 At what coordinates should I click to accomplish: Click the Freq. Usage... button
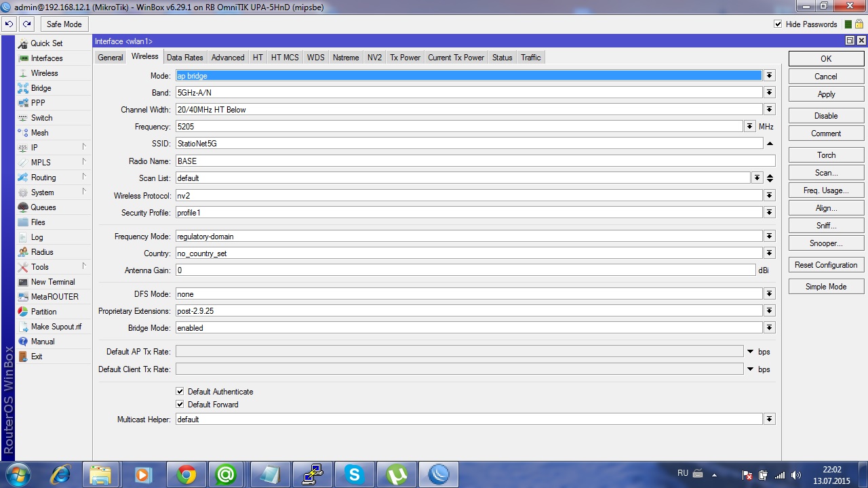826,190
